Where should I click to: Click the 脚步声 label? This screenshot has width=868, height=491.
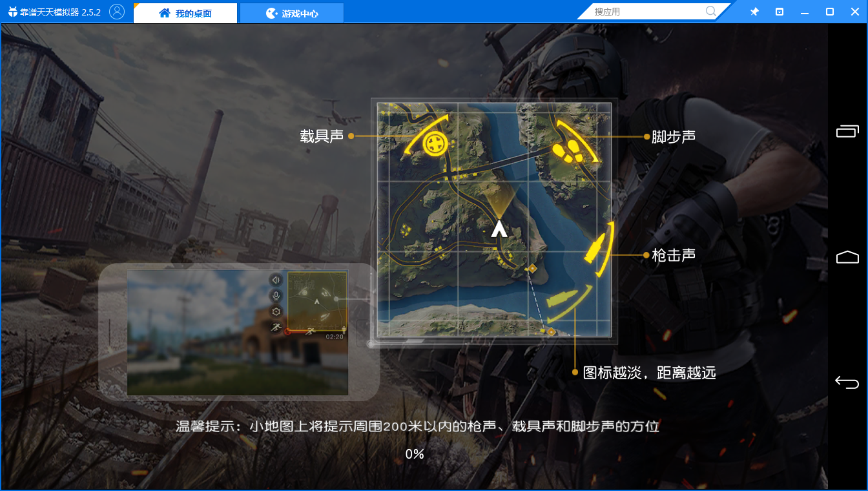point(674,136)
